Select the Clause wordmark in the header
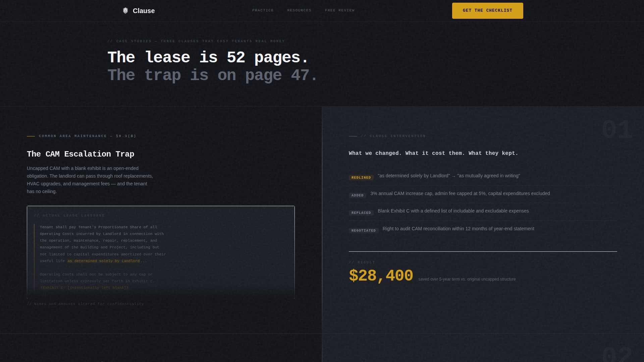Image resolution: width=644 pixels, height=362 pixels. 144,10
